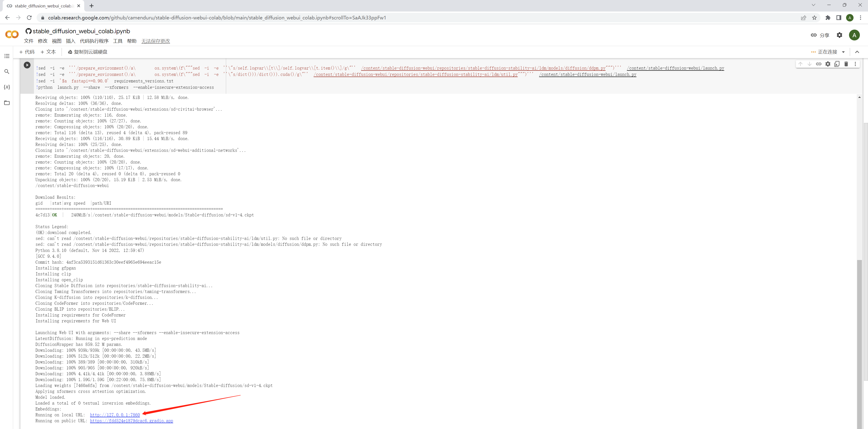868x429 pixels.
Task: Add a text cell with + 文本
Action: [48, 52]
